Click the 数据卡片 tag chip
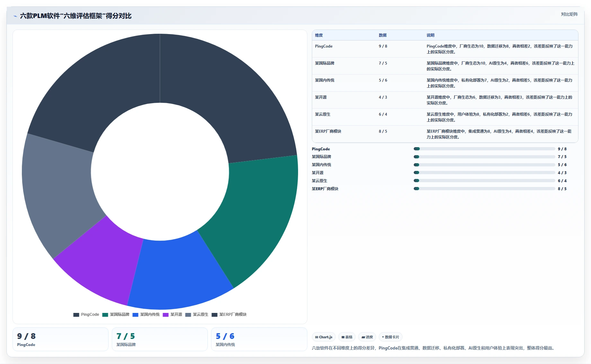 391,337
